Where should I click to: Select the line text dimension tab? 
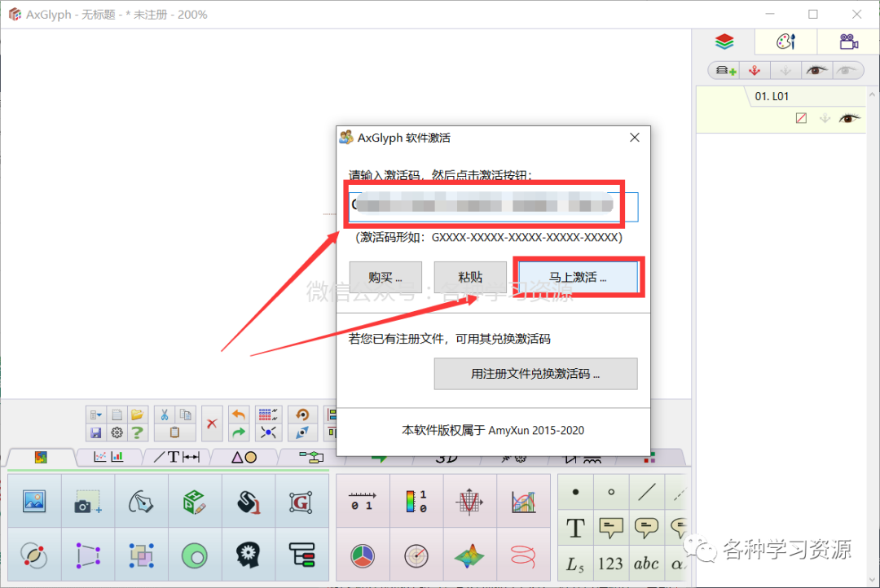pos(177,457)
